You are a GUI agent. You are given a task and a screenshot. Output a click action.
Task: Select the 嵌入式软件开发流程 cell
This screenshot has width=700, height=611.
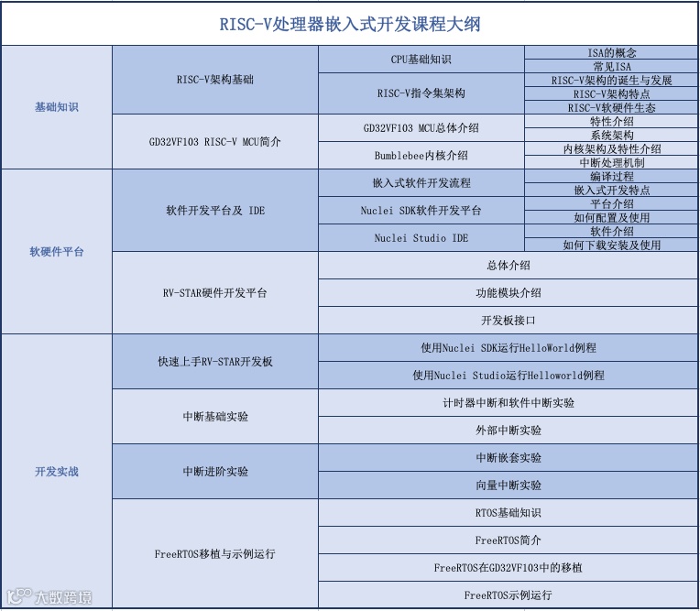[421, 183]
